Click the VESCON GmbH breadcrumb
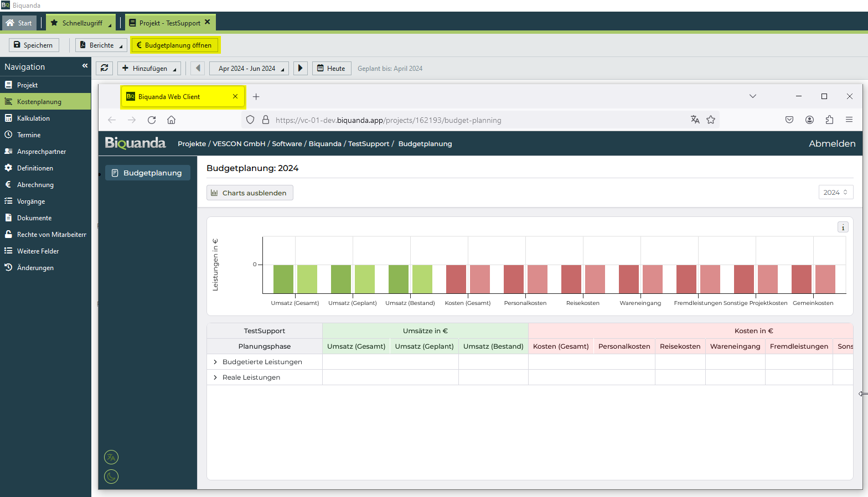This screenshot has width=868, height=497. tap(239, 144)
